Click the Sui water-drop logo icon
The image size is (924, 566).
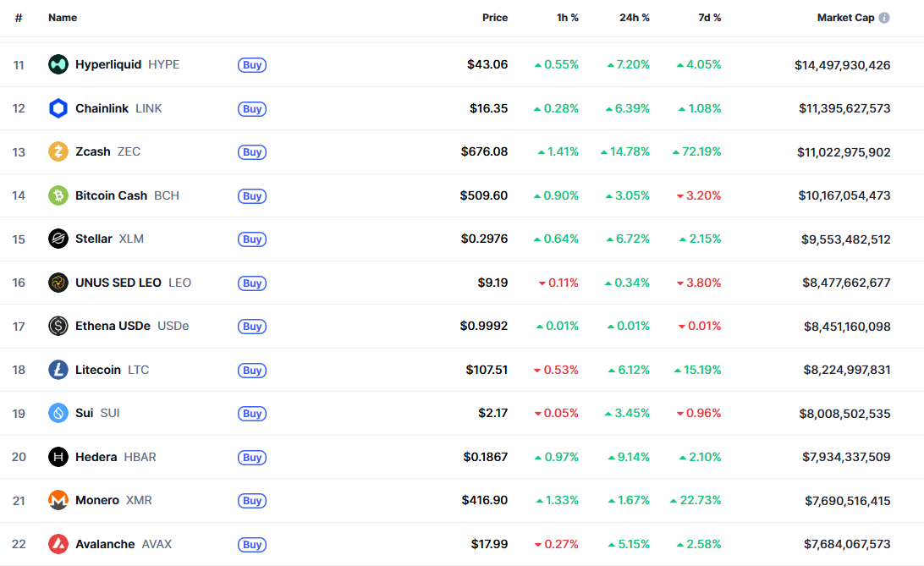tap(58, 413)
